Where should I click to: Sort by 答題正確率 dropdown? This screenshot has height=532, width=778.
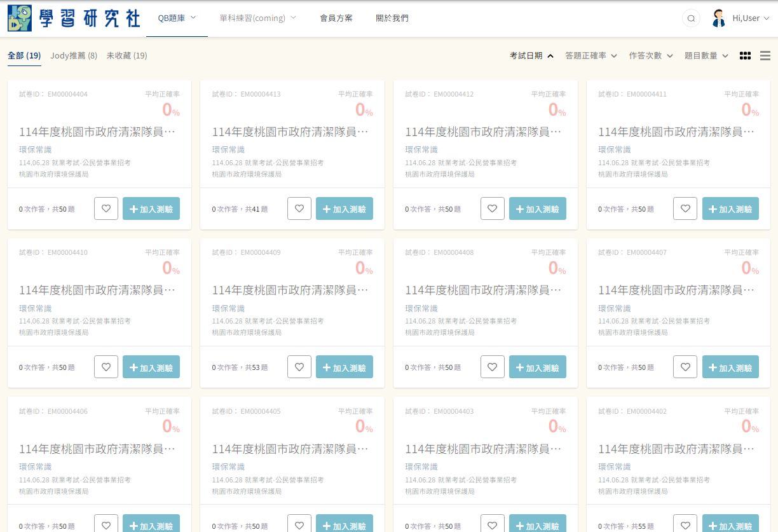(x=591, y=56)
